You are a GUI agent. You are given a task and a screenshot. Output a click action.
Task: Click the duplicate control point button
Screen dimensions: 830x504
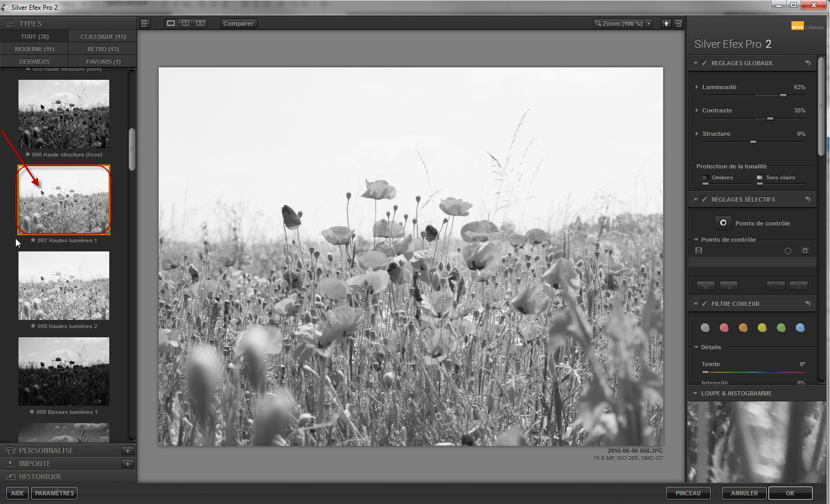click(x=776, y=286)
